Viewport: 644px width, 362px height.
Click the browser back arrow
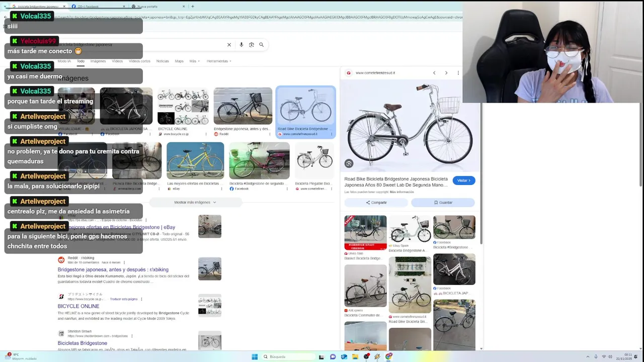click(x=6, y=17)
